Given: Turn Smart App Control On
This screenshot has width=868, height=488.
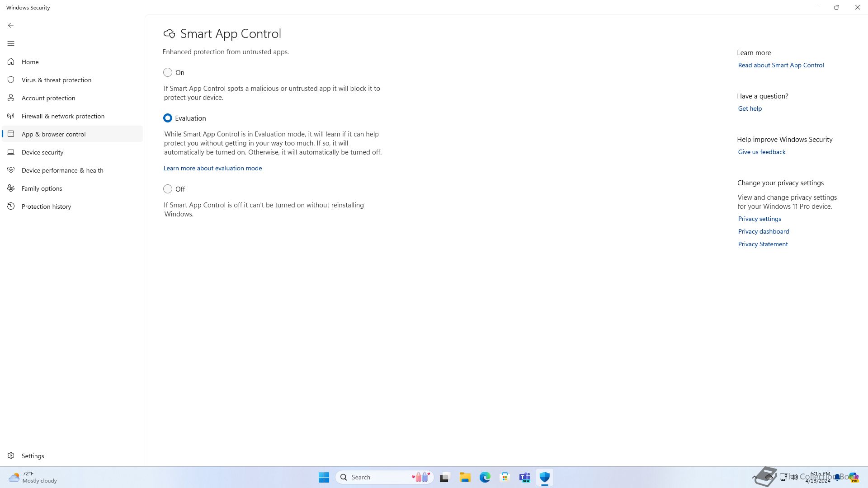Looking at the screenshot, I should pos(168,72).
